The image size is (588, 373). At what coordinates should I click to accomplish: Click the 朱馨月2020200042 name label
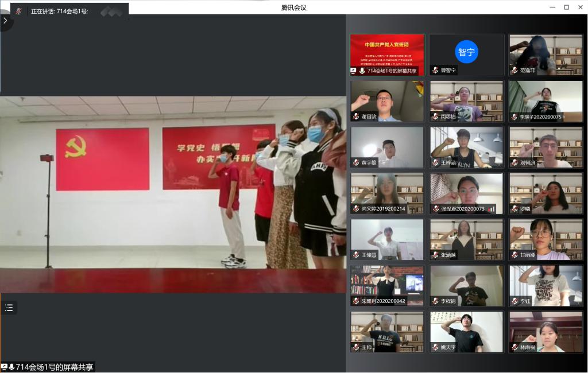(382, 301)
